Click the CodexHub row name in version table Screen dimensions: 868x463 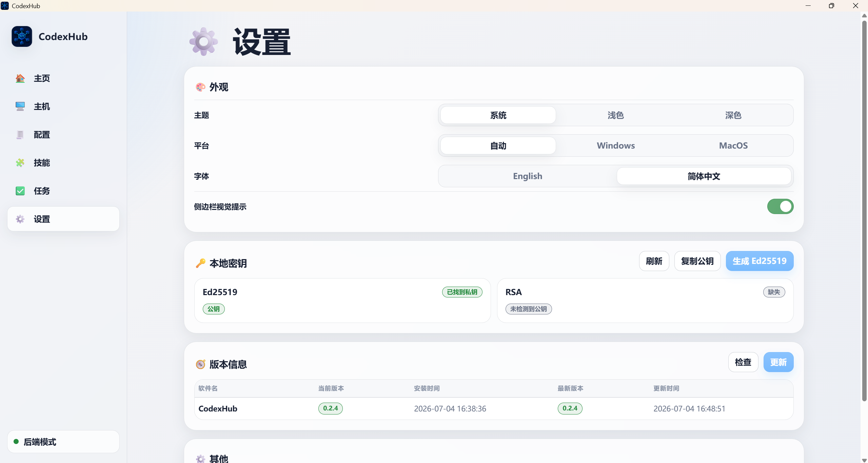click(218, 409)
